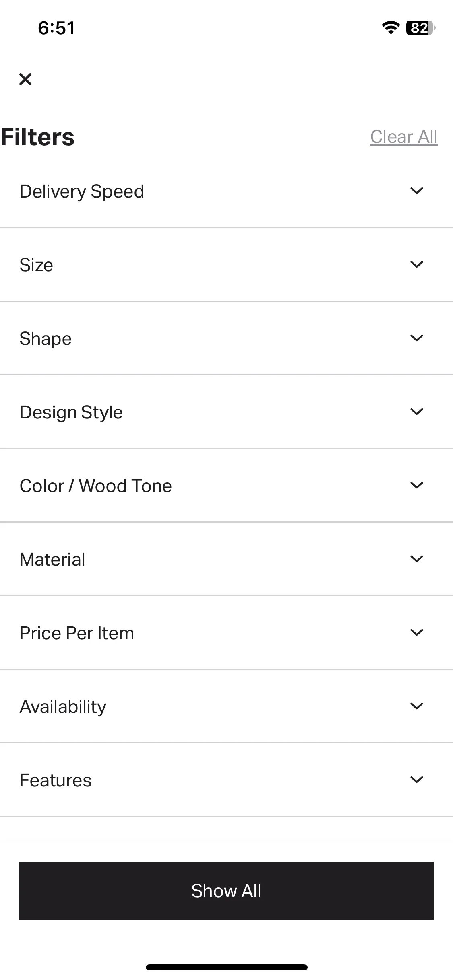Viewport: 453px width, 980px height.
Task: Open the Design Style filter
Action: [226, 412]
